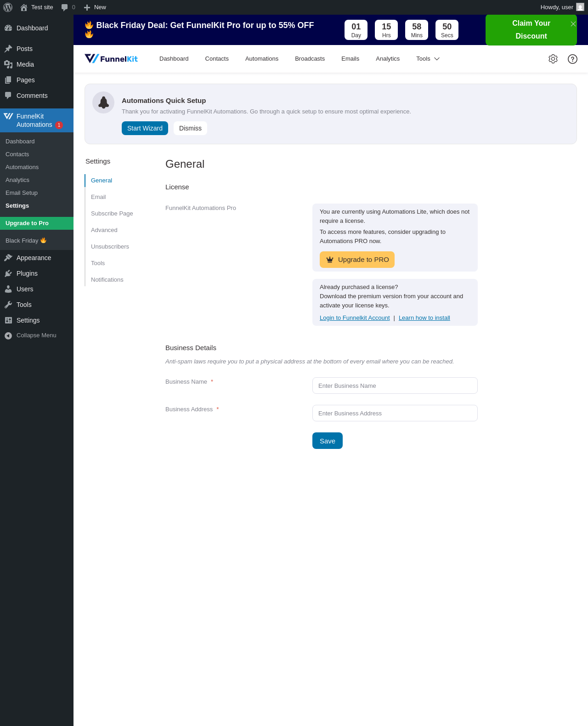Open Contacts in FunnelKit sidebar submenu
The height and width of the screenshot is (726, 588).
click(x=37, y=154)
